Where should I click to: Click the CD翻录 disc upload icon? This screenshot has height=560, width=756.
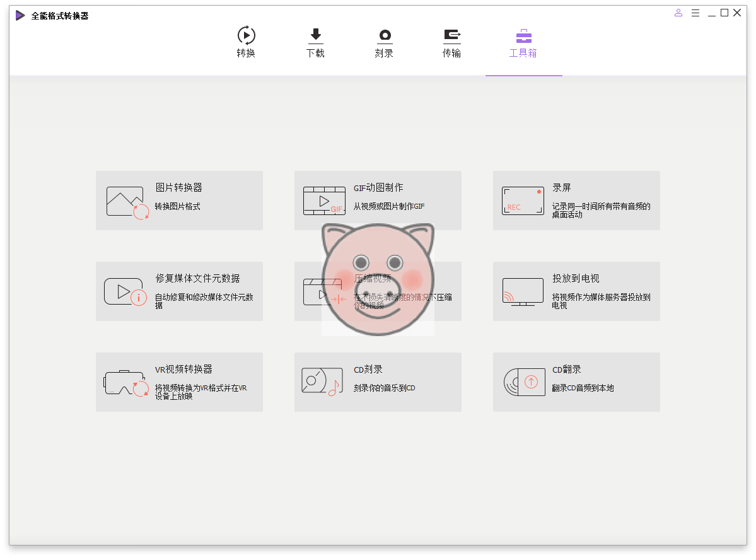(x=524, y=382)
